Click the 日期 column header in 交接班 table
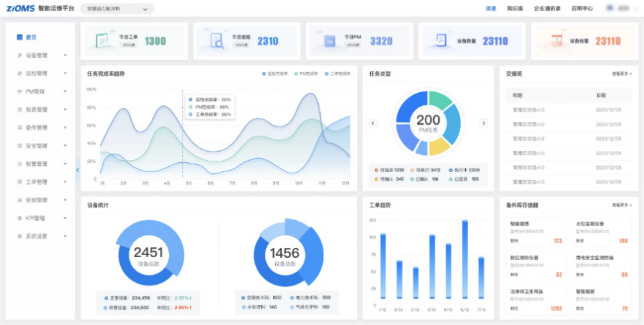This screenshot has width=644, height=325. click(x=601, y=95)
